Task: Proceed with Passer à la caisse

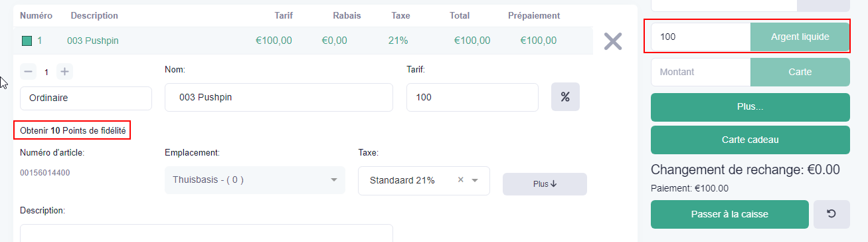Action: (x=730, y=214)
